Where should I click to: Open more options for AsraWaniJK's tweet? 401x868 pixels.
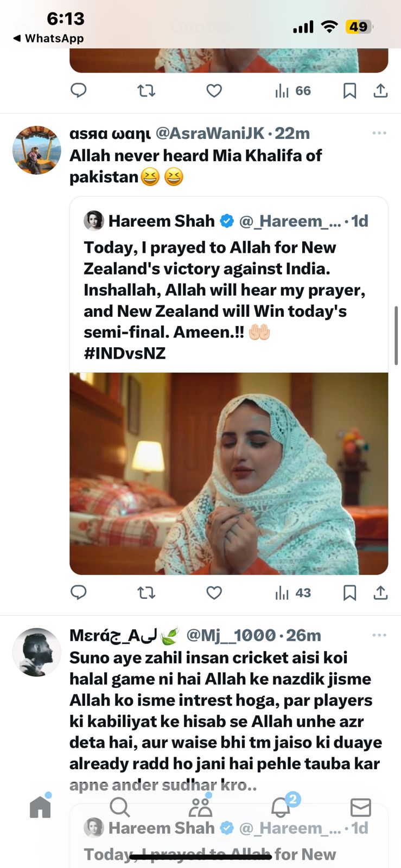379,133
